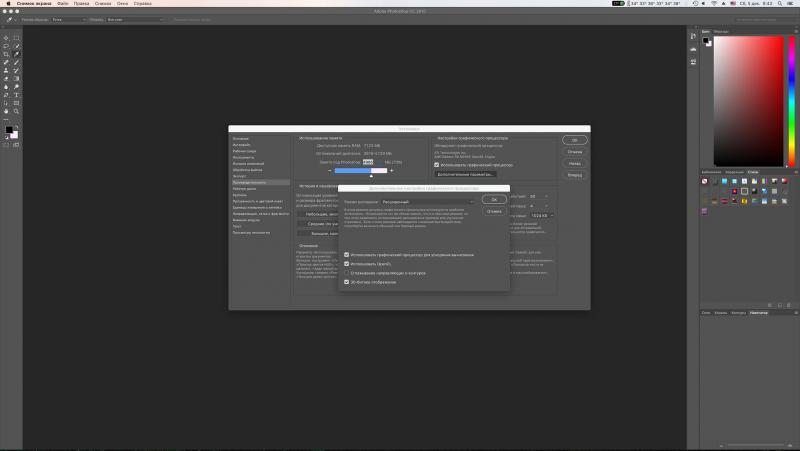Select the Type tool
The image size is (800, 451).
click(x=16, y=95)
